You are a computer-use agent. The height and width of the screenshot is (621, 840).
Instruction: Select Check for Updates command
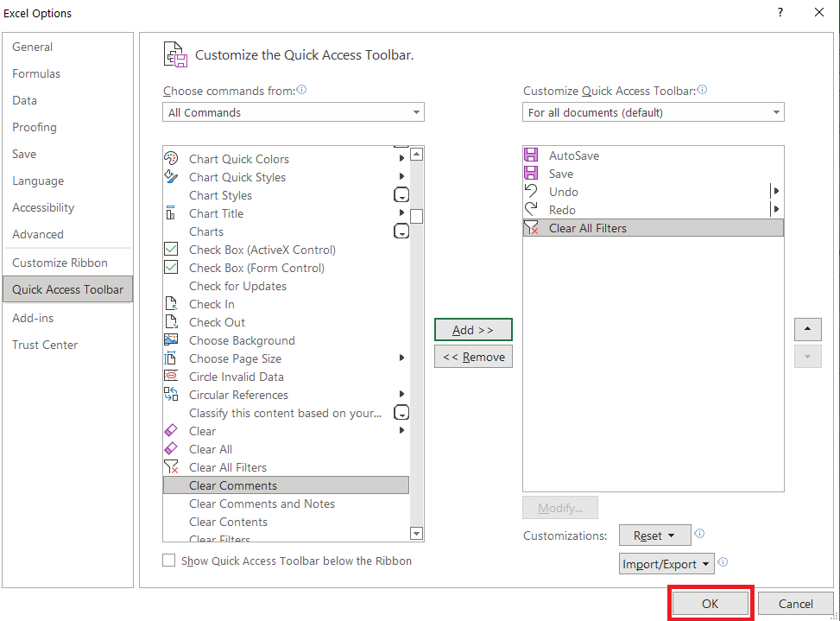coord(286,286)
